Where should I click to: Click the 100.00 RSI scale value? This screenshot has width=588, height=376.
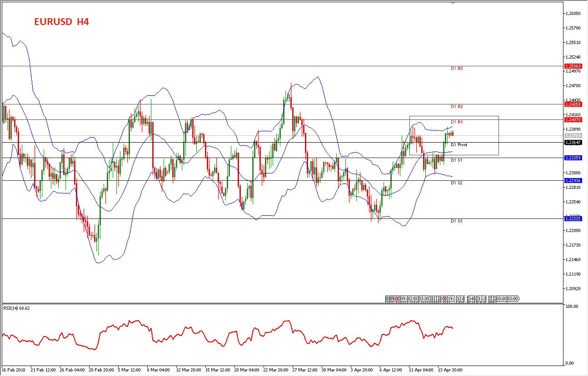(573, 307)
